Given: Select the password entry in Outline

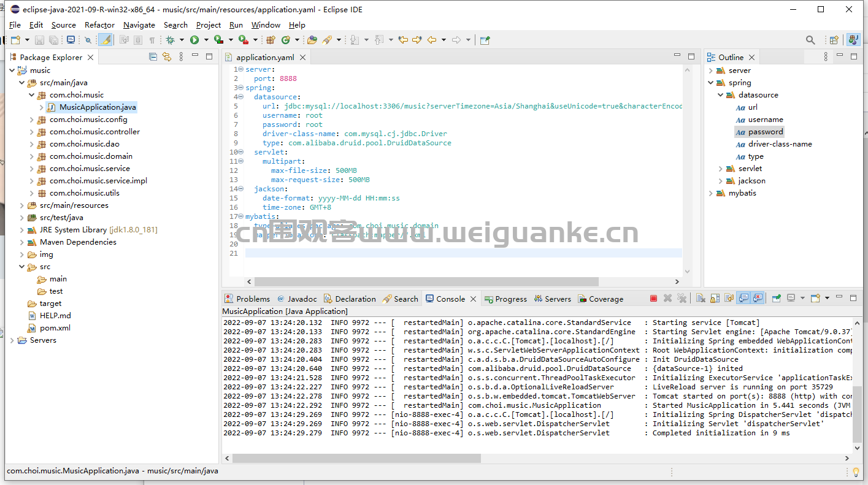Looking at the screenshot, I should coord(765,132).
